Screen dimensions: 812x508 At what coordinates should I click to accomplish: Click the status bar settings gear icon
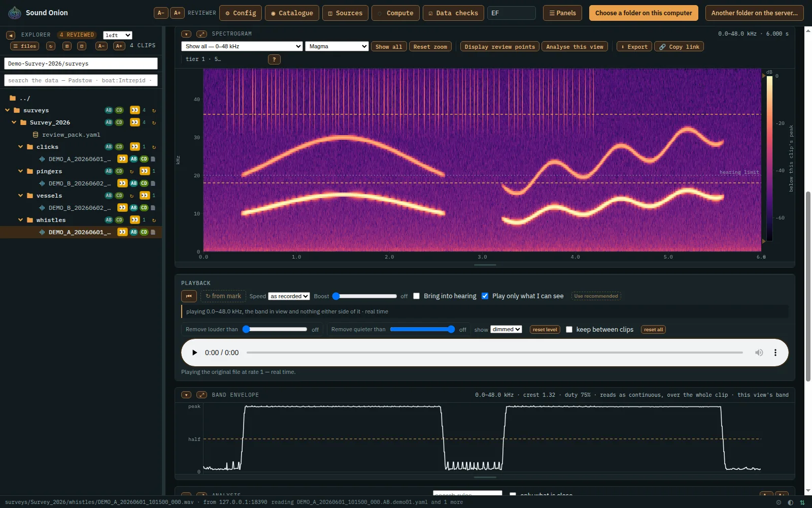pyautogui.click(x=779, y=502)
